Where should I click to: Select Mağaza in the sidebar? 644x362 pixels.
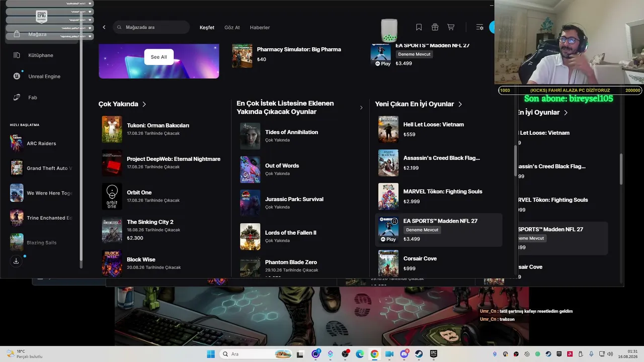click(42, 34)
